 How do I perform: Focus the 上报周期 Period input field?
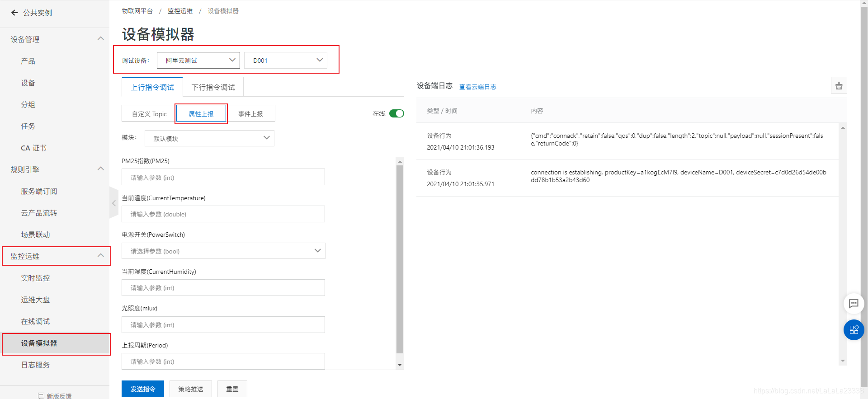coord(223,361)
